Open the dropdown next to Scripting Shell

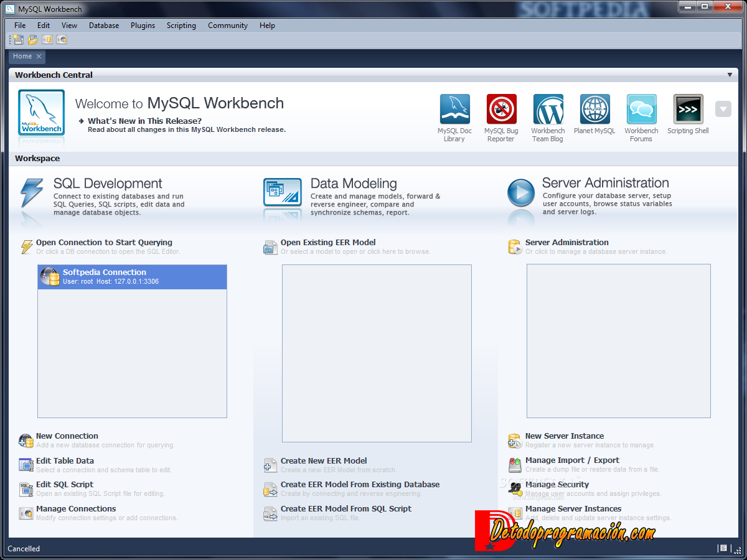(723, 109)
